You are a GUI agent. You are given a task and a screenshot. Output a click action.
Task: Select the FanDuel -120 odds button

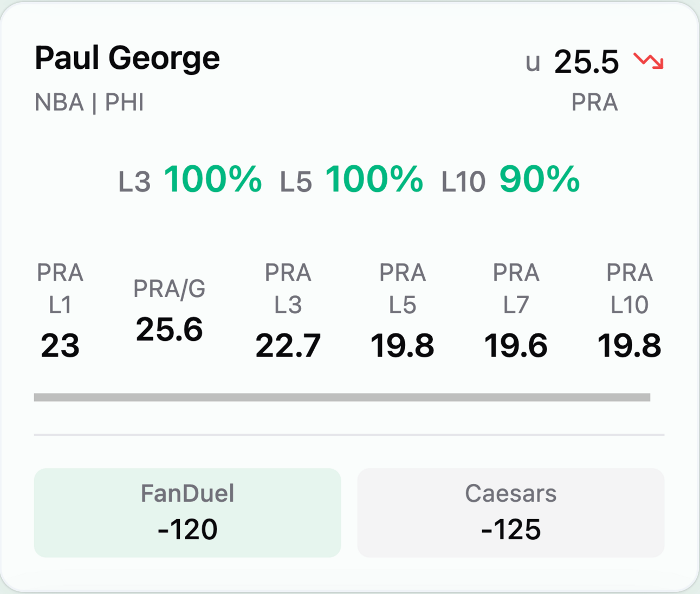pos(187,513)
